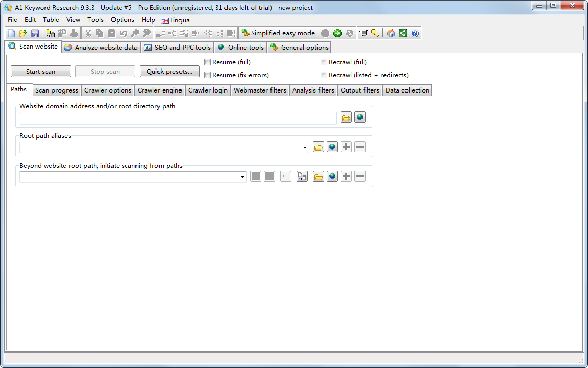Switch to the Crawler engine tab
The height and width of the screenshot is (368, 588).
click(160, 90)
